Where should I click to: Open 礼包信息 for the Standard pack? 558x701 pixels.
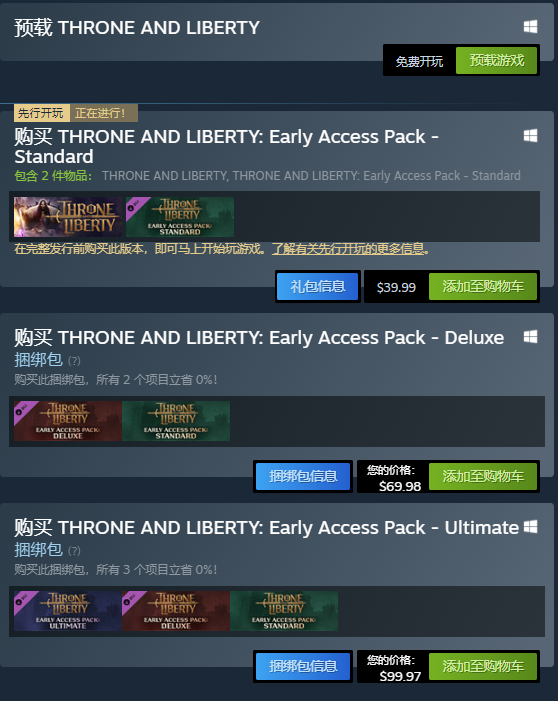click(318, 286)
